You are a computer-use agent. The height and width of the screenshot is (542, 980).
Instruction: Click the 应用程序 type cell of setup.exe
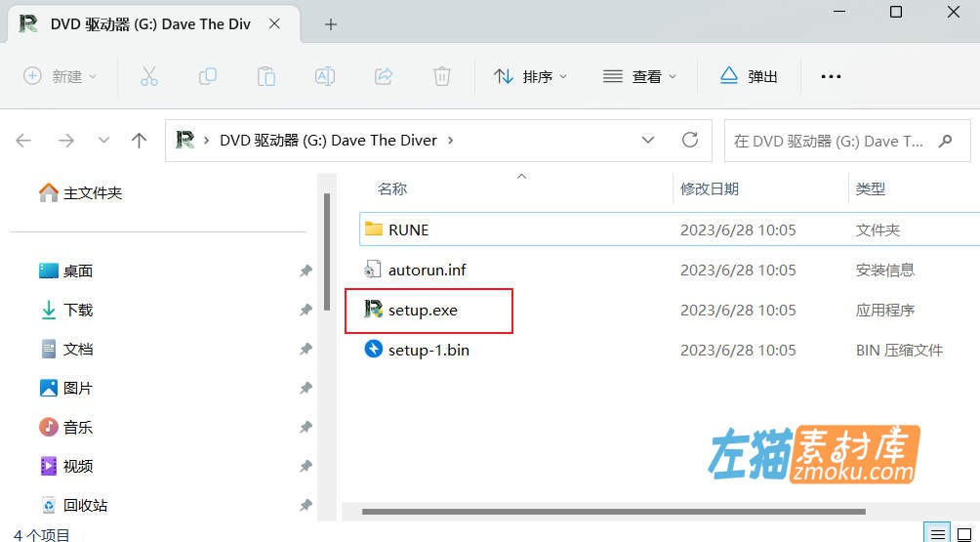[x=885, y=311]
